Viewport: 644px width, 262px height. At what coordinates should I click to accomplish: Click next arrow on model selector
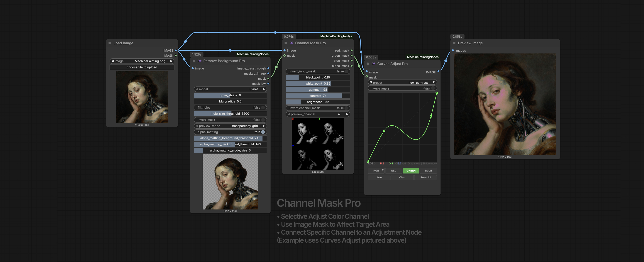pyautogui.click(x=264, y=89)
